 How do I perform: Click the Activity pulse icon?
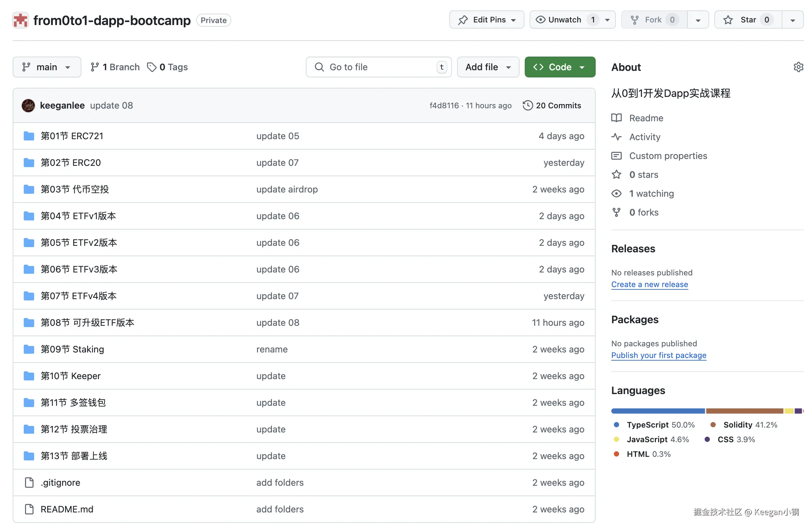616,137
